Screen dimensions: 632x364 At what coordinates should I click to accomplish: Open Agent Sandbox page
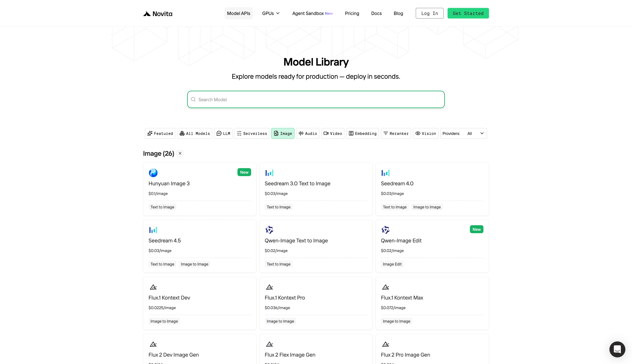pyautogui.click(x=312, y=13)
